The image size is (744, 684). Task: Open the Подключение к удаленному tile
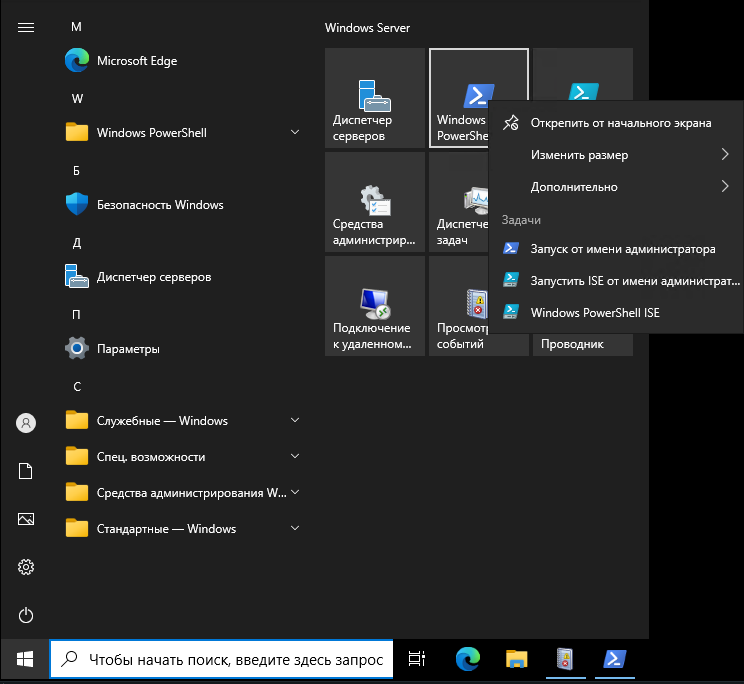[x=375, y=306]
